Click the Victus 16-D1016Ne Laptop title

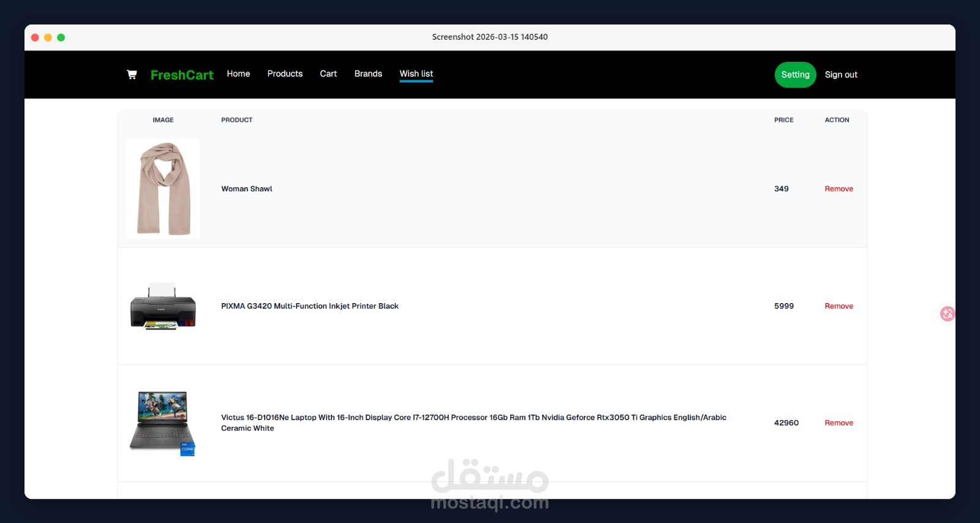tap(473, 423)
